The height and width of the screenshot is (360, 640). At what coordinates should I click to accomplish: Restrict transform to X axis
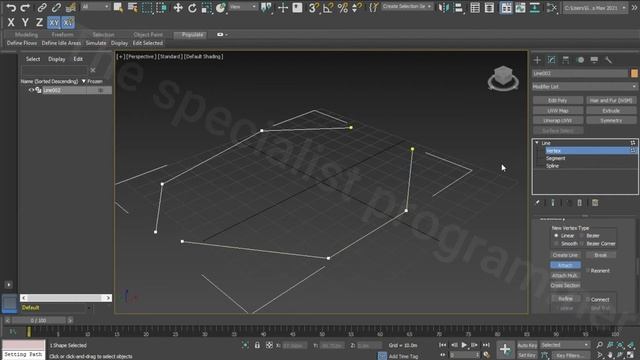pyautogui.click(x=11, y=22)
